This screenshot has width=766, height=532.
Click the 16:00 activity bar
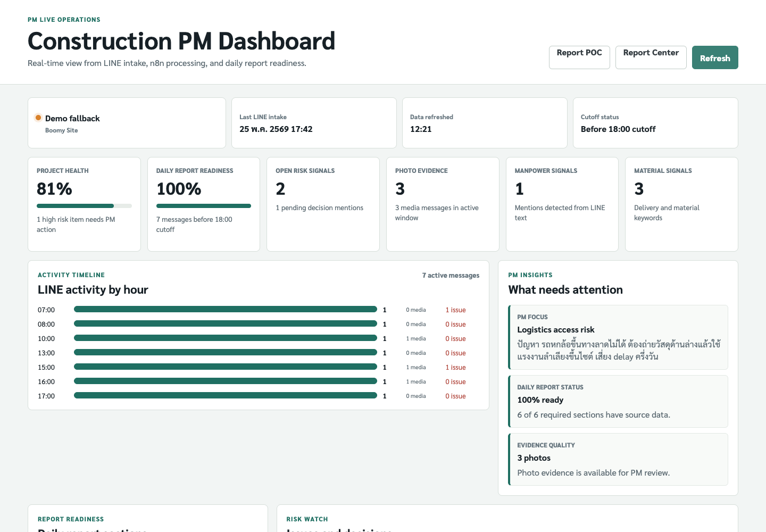226,381
